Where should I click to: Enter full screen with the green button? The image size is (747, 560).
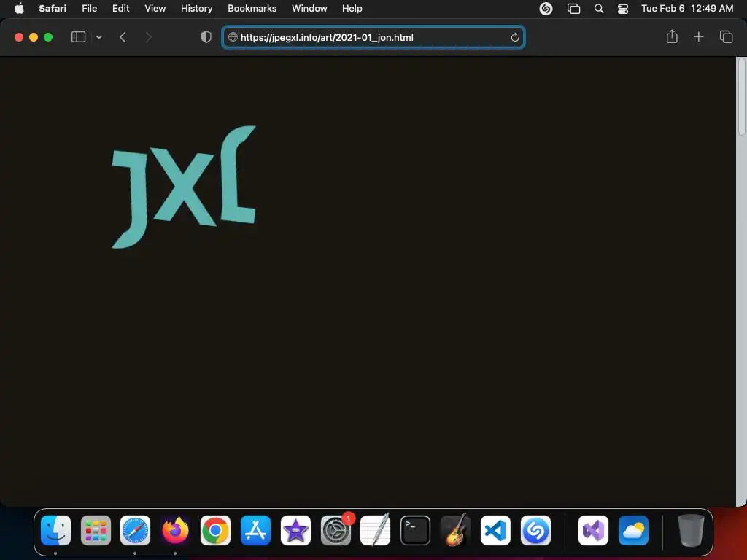coord(48,37)
